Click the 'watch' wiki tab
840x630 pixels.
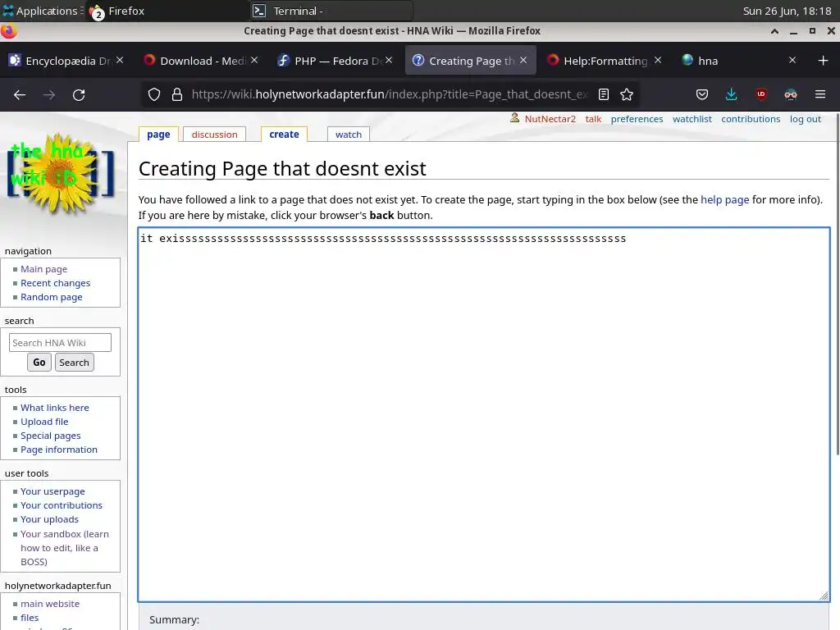pyautogui.click(x=348, y=135)
